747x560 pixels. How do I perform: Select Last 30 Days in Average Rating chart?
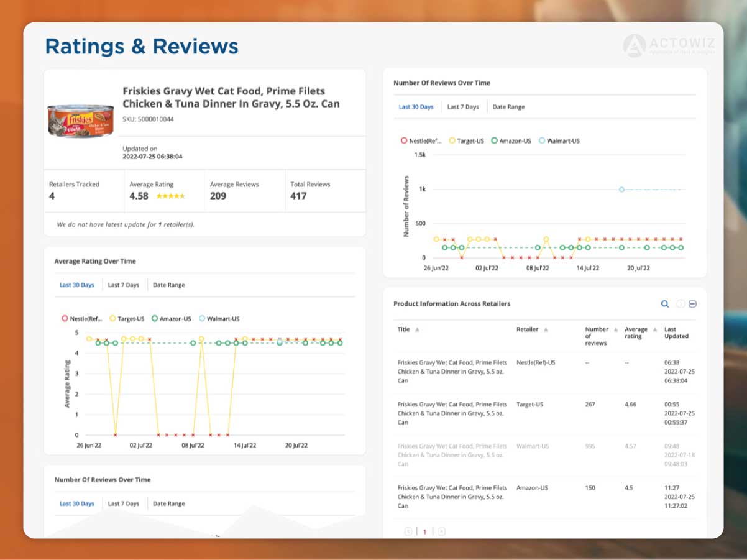[77, 285]
